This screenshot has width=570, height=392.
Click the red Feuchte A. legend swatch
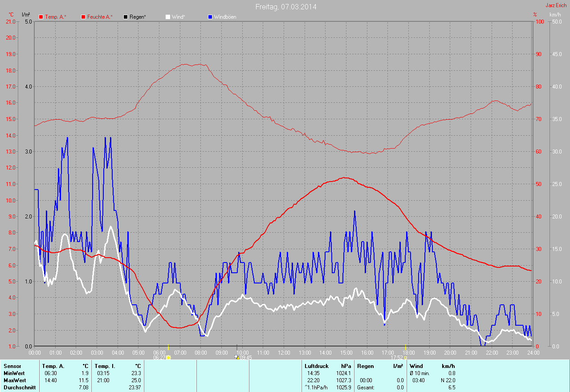(x=83, y=17)
